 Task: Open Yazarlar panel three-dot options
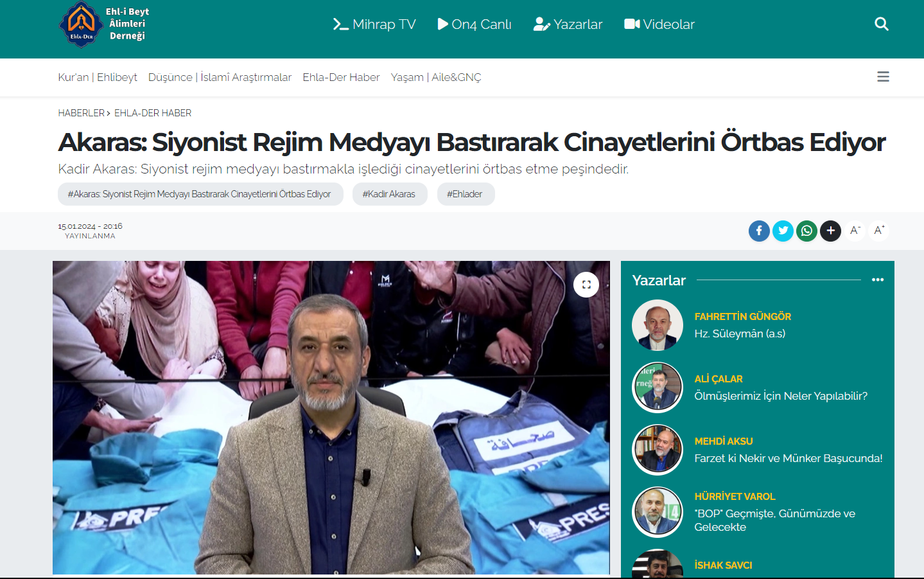877,280
